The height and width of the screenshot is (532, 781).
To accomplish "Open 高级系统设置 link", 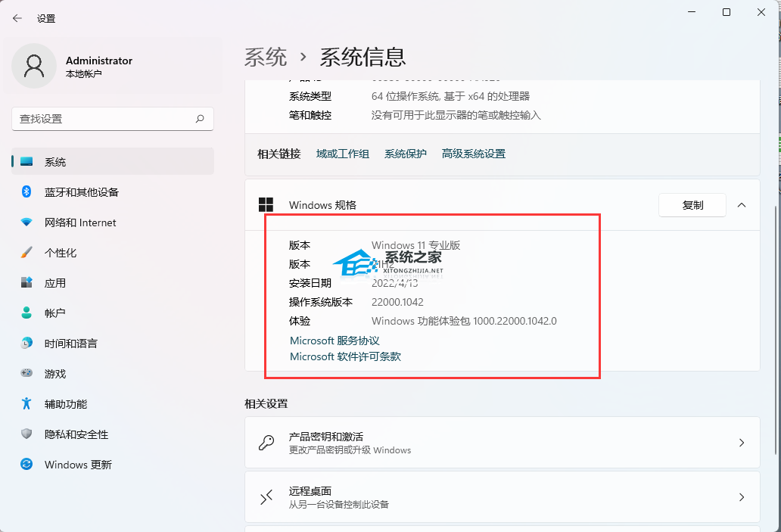I will [x=473, y=154].
